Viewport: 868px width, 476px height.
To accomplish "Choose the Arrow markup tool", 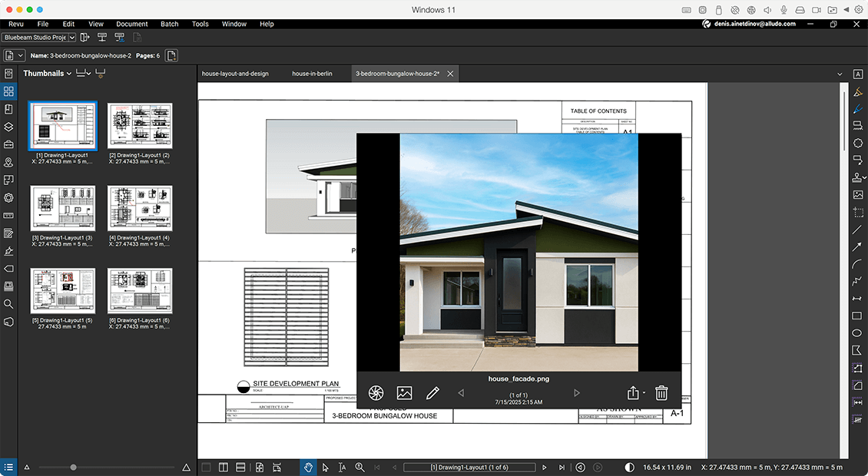I will [x=858, y=247].
